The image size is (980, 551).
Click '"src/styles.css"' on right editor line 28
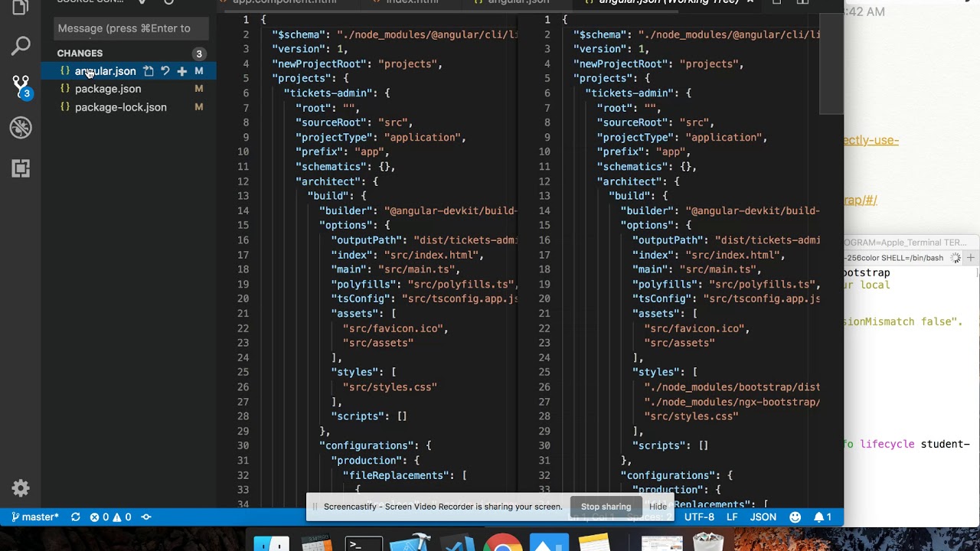(x=691, y=416)
